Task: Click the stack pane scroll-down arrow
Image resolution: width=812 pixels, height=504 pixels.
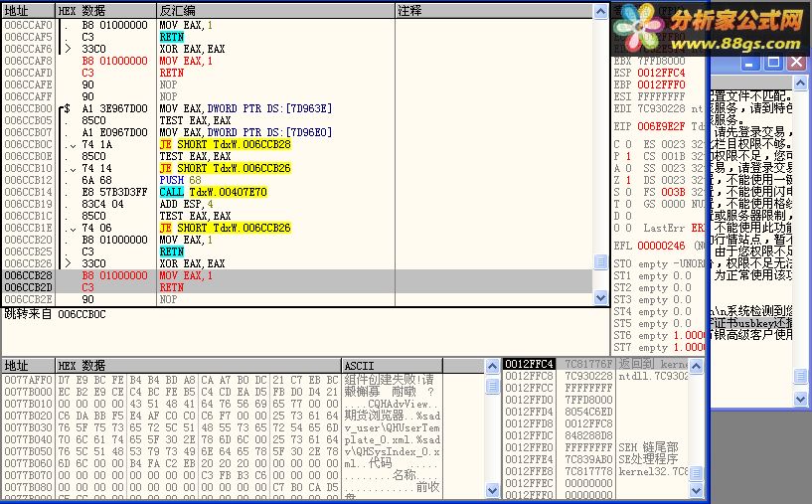Action: click(x=697, y=490)
